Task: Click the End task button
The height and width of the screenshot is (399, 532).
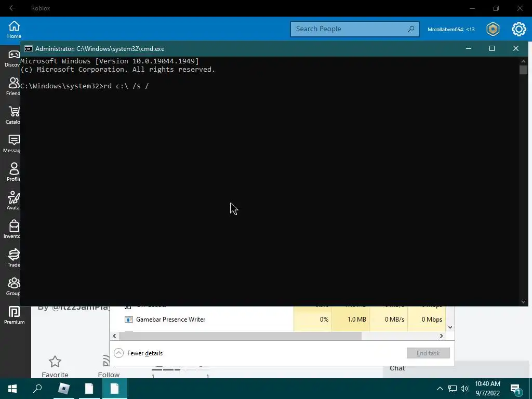Action: click(428, 353)
